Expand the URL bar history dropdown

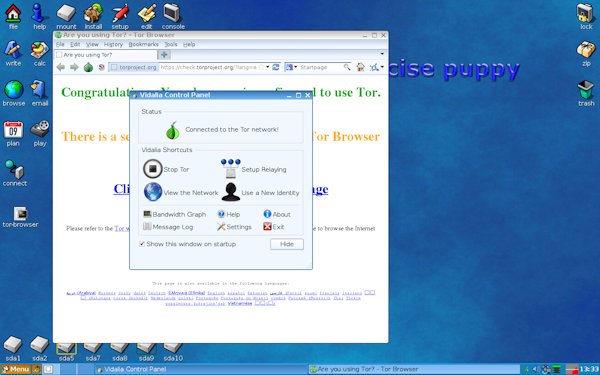pos(267,67)
